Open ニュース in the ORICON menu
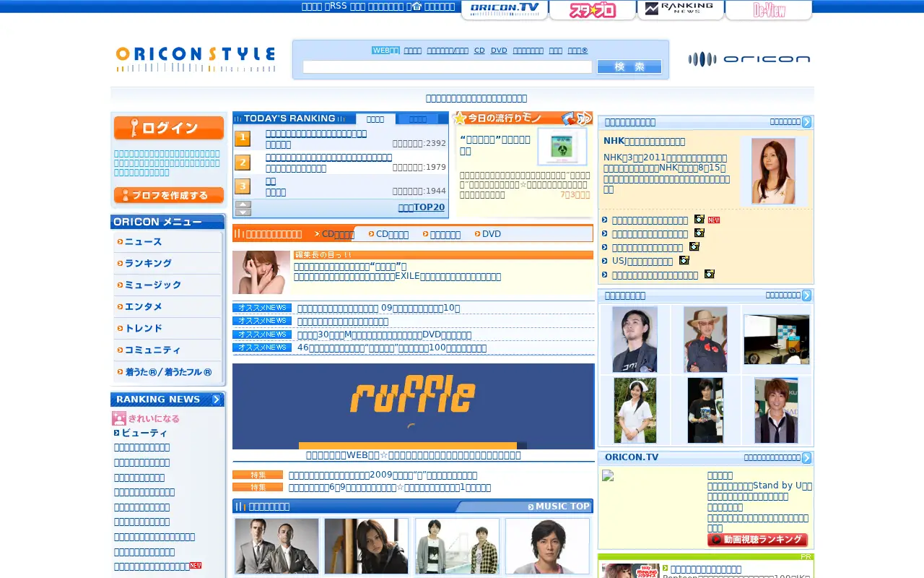This screenshot has height=578, width=924. pyautogui.click(x=167, y=242)
